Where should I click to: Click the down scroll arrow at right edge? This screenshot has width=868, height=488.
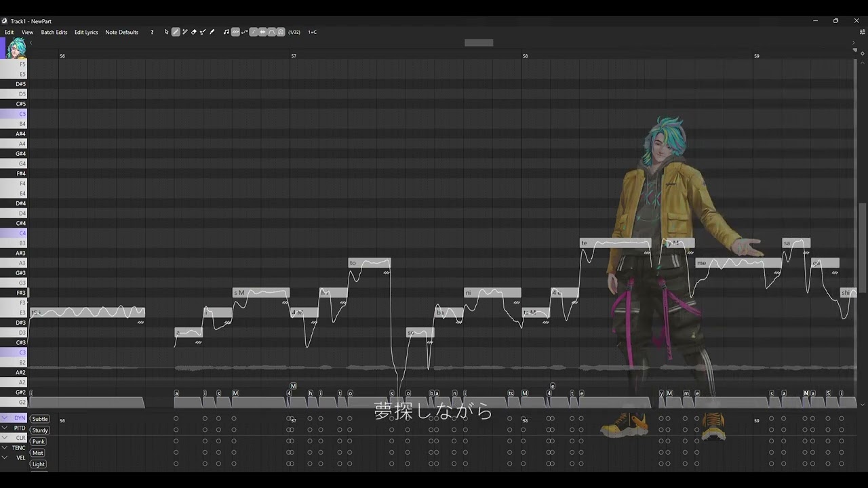click(863, 405)
